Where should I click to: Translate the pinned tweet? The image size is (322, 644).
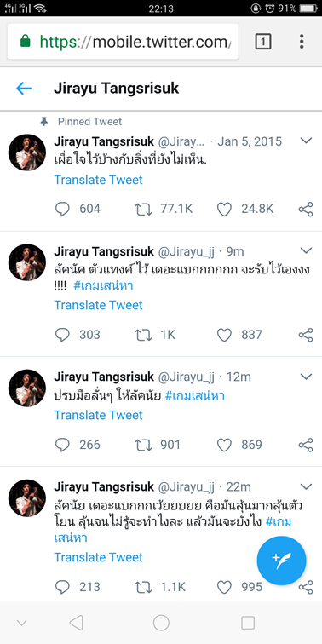99,180
